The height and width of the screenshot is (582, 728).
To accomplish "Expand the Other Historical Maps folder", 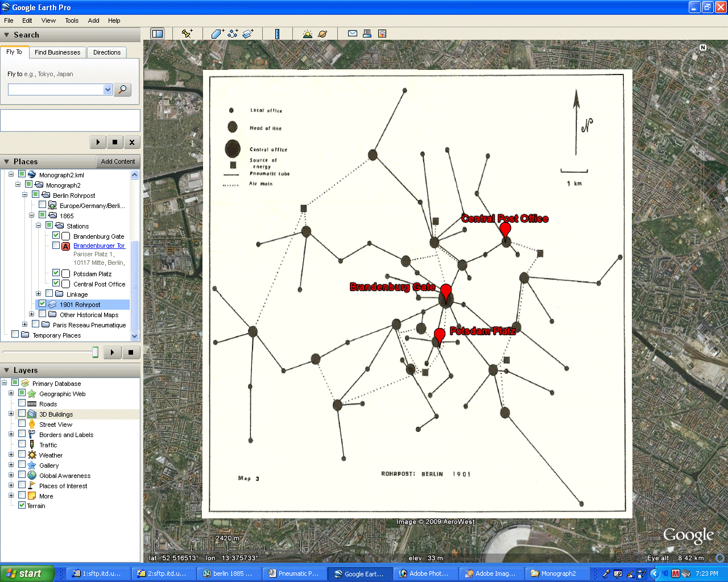I will 32,314.
